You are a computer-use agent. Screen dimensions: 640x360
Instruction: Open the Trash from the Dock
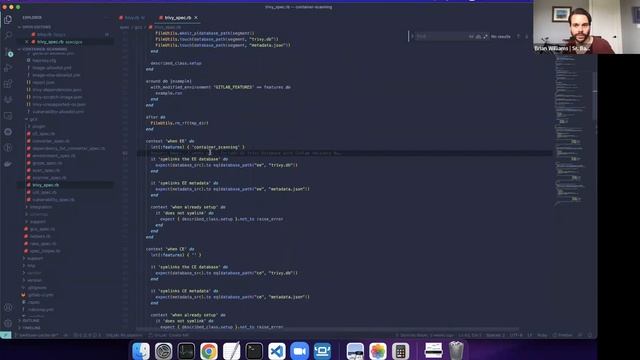(456, 351)
